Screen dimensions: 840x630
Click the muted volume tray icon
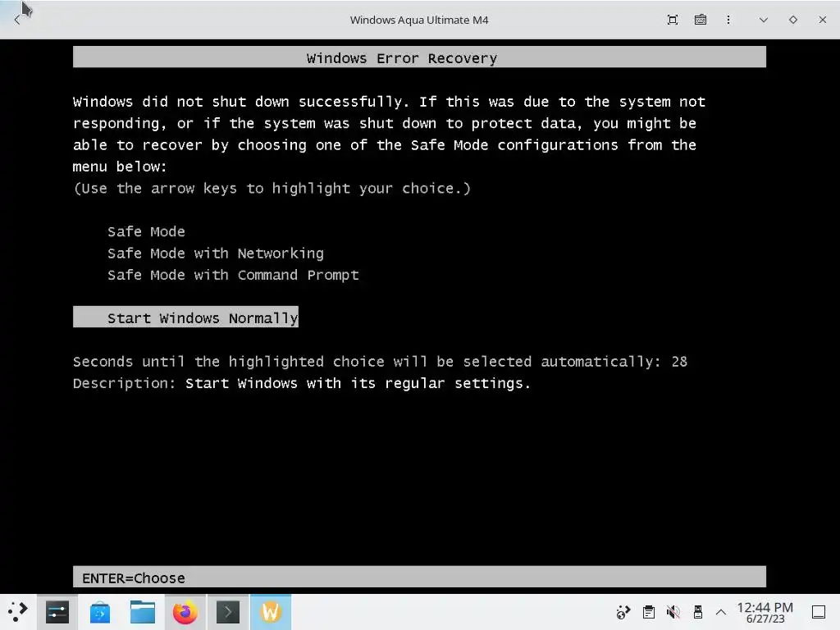click(x=673, y=612)
